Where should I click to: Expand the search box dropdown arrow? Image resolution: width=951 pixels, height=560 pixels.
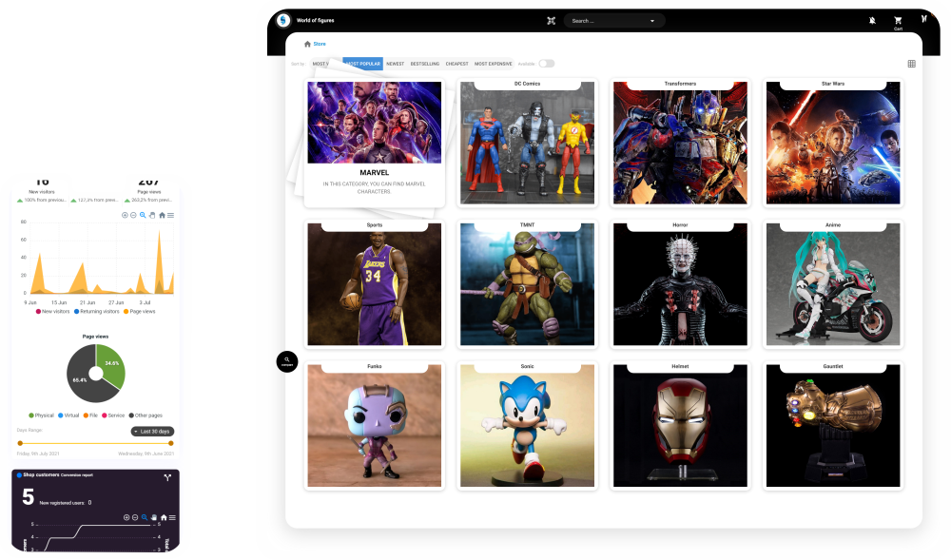(x=652, y=21)
